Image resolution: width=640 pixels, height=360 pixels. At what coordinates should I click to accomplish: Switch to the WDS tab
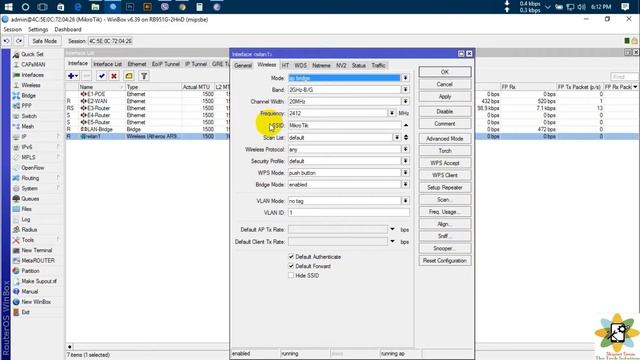[300, 65]
